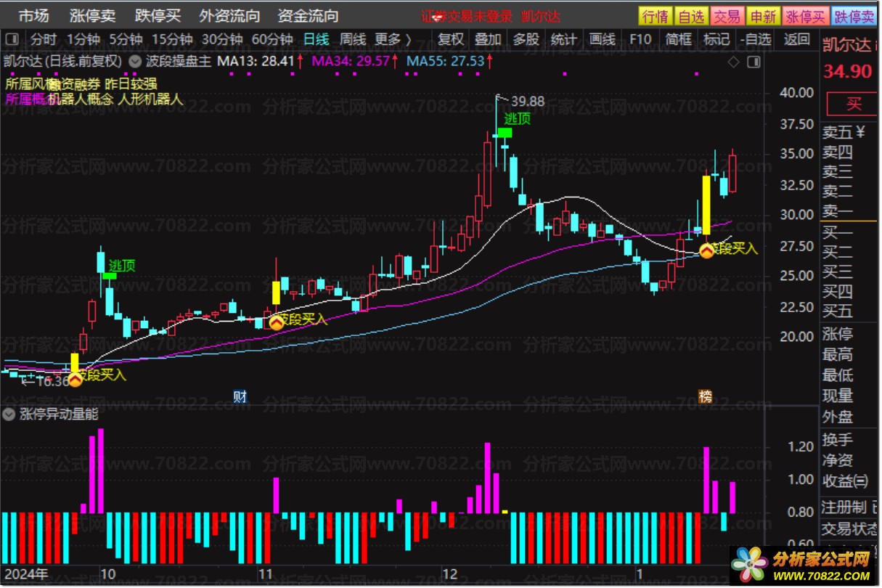Click the 分析家公式网 flower logo
The width and height of the screenshot is (882, 588).
click(750, 565)
